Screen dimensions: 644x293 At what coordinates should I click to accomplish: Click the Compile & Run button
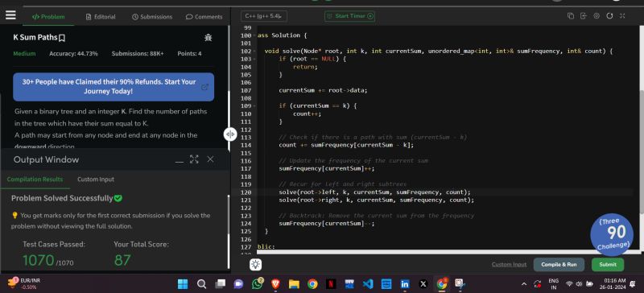[x=559, y=265]
